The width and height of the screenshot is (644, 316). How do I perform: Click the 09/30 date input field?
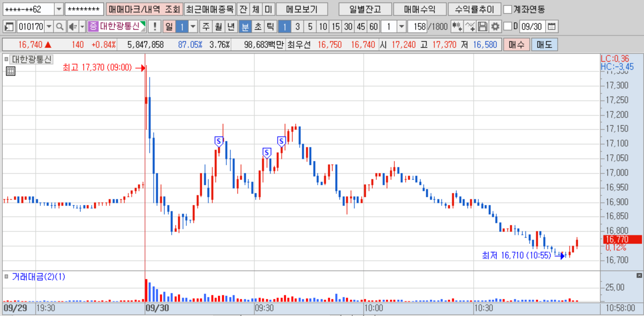coord(532,27)
